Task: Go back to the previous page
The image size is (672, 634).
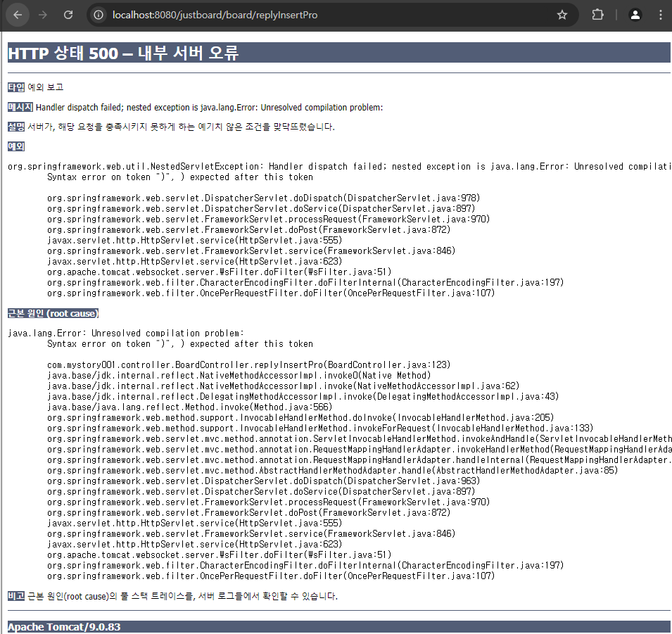Action: coord(18,15)
